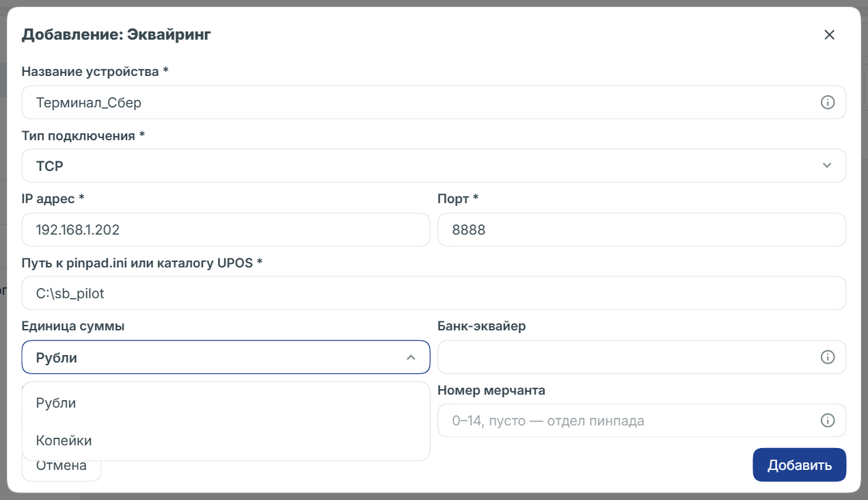
Task: Choose Копейки from the open list
Action: coord(226,440)
